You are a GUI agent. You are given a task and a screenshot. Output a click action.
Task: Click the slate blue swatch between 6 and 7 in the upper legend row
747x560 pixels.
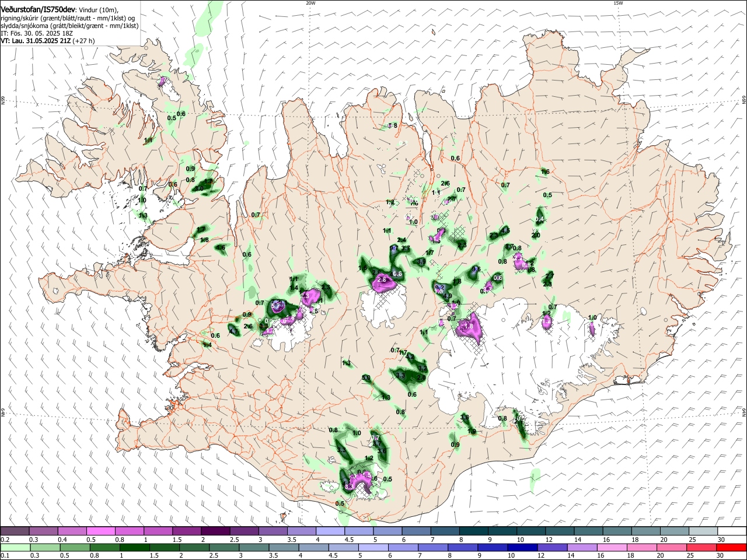point(416,531)
